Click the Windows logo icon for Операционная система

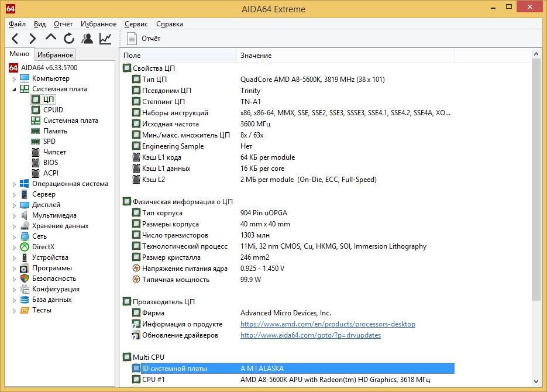tap(25, 184)
